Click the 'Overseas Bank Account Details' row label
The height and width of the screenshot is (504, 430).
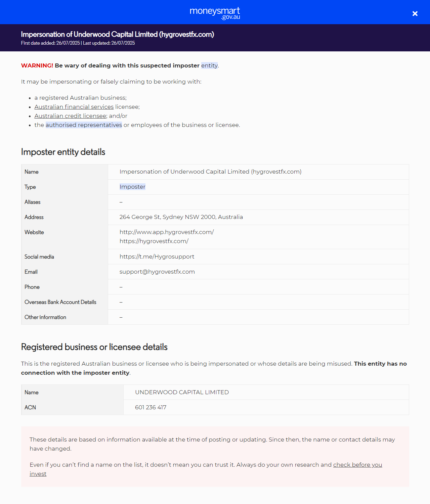click(60, 302)
